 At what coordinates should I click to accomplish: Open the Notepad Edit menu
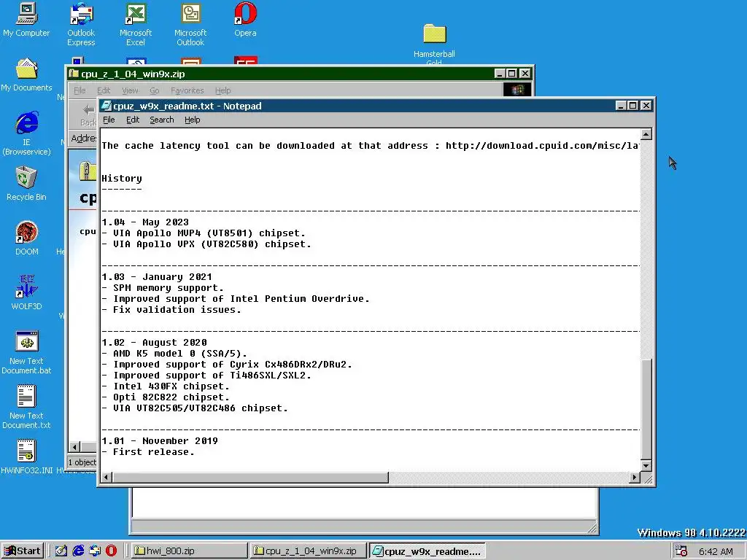(133, 120)
